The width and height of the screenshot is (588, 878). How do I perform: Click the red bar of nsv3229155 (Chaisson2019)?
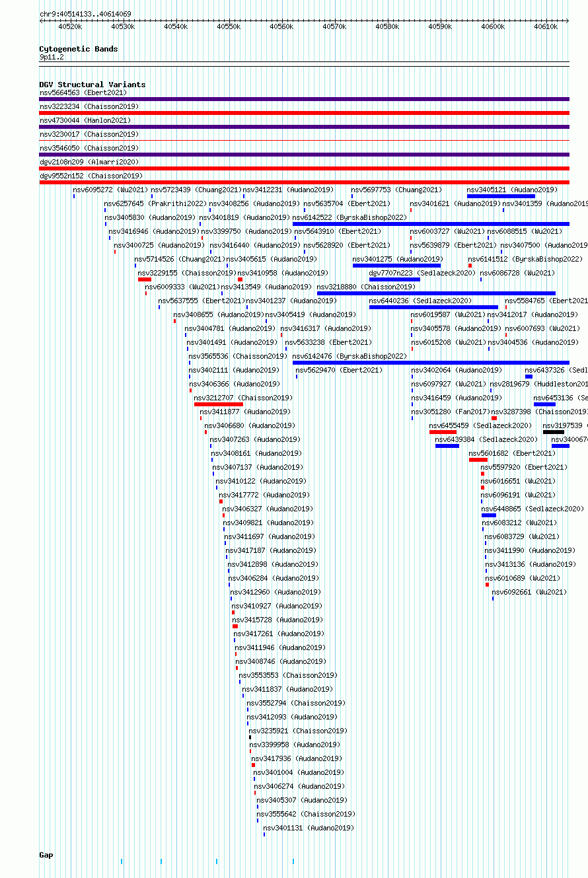point(145,279)
